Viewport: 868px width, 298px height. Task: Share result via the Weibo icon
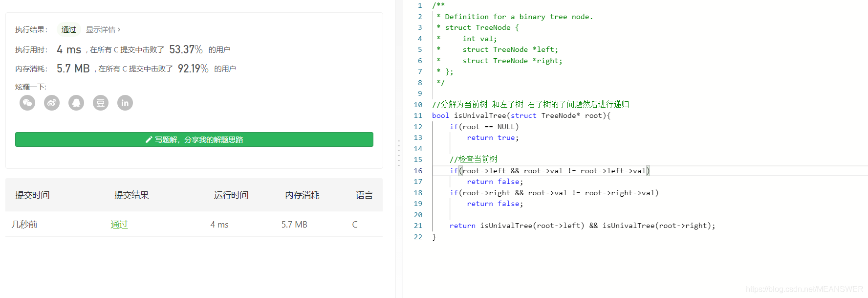[x=52, y=103]
